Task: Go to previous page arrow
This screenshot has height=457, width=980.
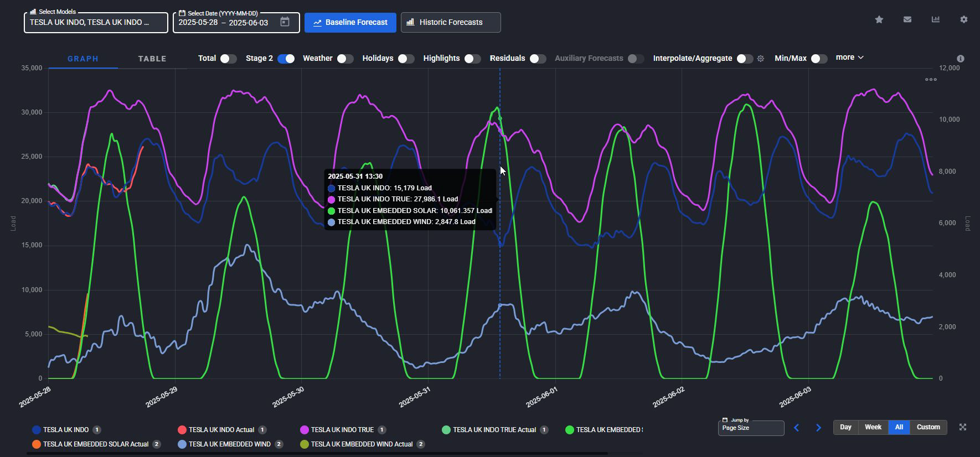Action: tap(796, 428)
